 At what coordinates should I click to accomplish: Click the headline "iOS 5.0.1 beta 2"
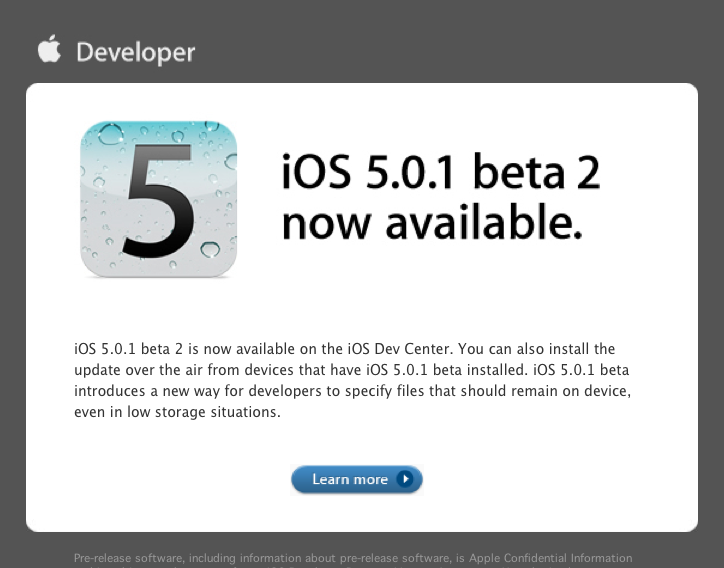441,172
